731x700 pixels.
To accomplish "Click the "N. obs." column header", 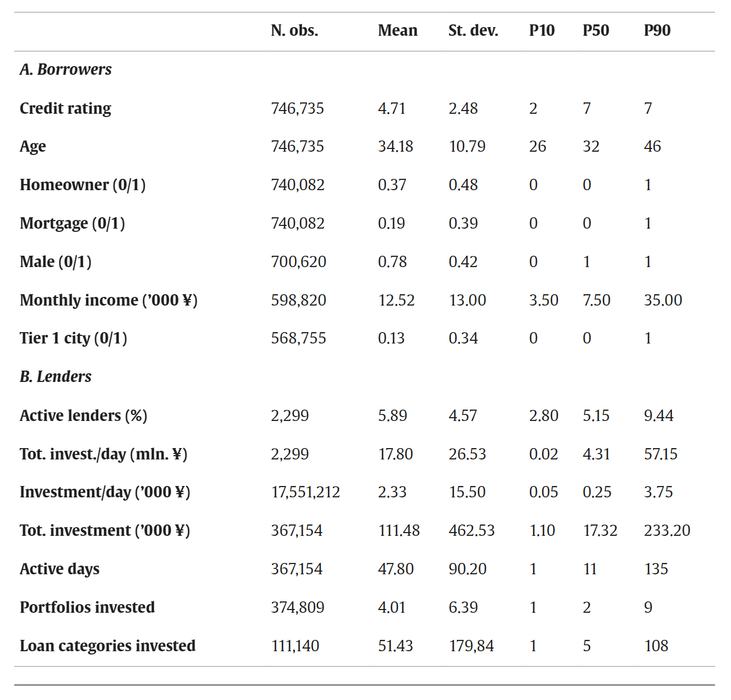I will point(294,30).
